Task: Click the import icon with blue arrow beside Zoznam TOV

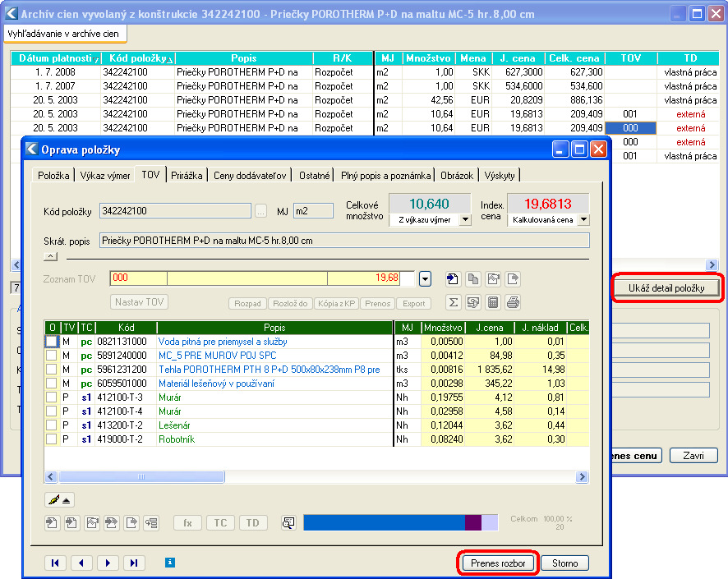Action: click(452, 279)
